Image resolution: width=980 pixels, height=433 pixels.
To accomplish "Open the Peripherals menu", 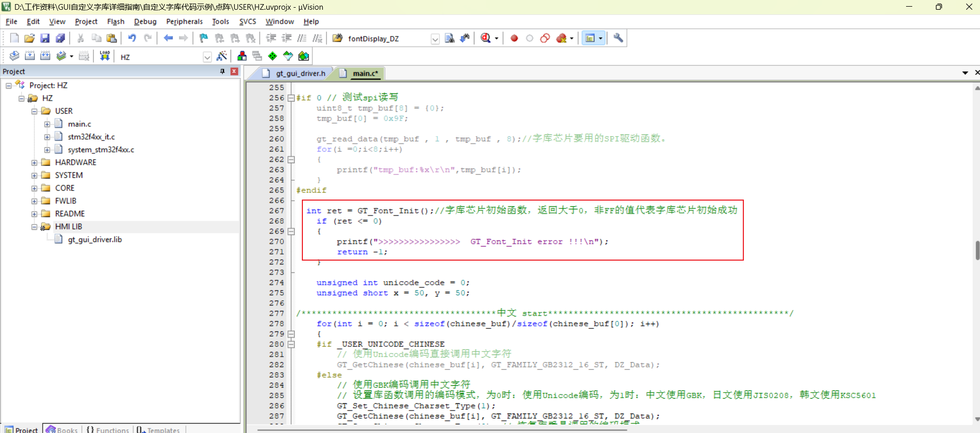I will pos(184,22).
